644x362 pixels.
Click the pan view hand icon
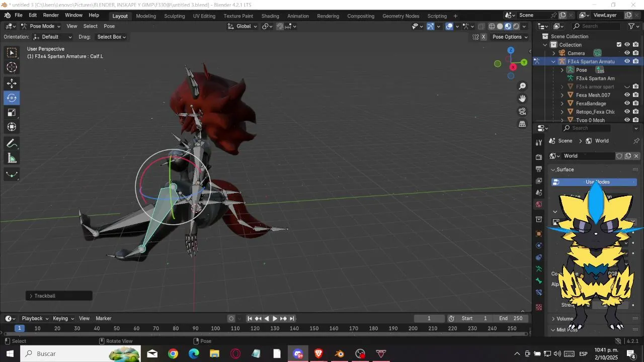click(522, 99)
